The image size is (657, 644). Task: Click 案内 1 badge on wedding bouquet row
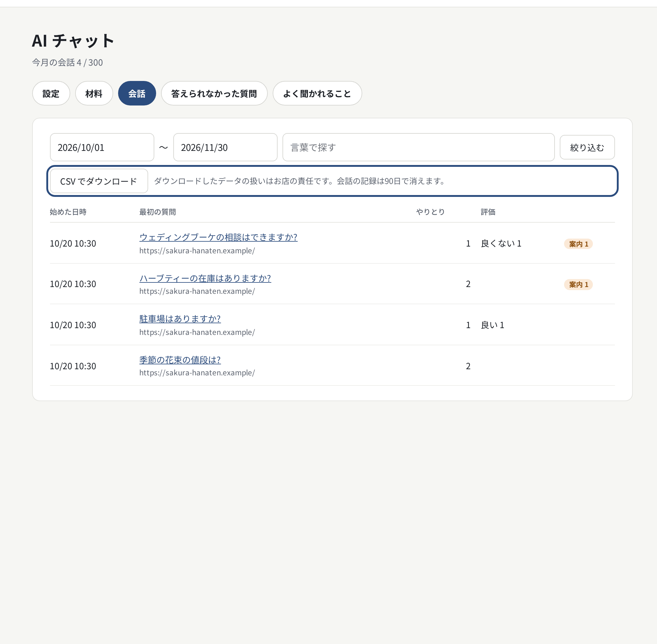coord(578,244)
